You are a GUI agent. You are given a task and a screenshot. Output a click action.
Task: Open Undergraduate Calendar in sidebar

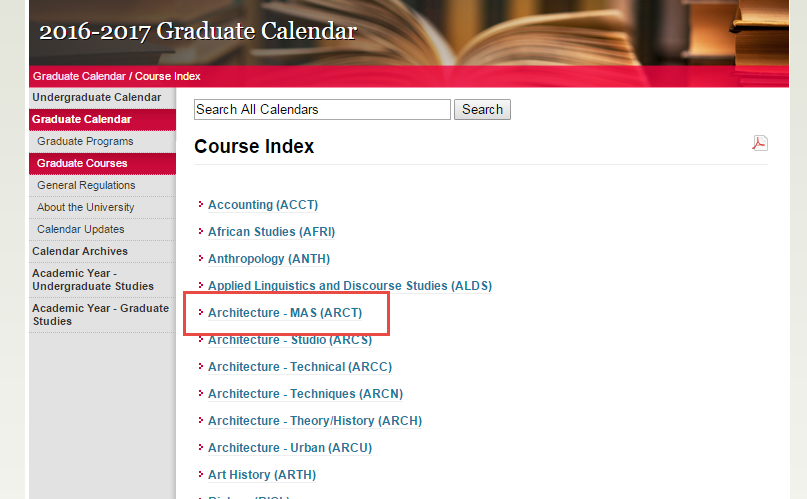pos(96,97)
